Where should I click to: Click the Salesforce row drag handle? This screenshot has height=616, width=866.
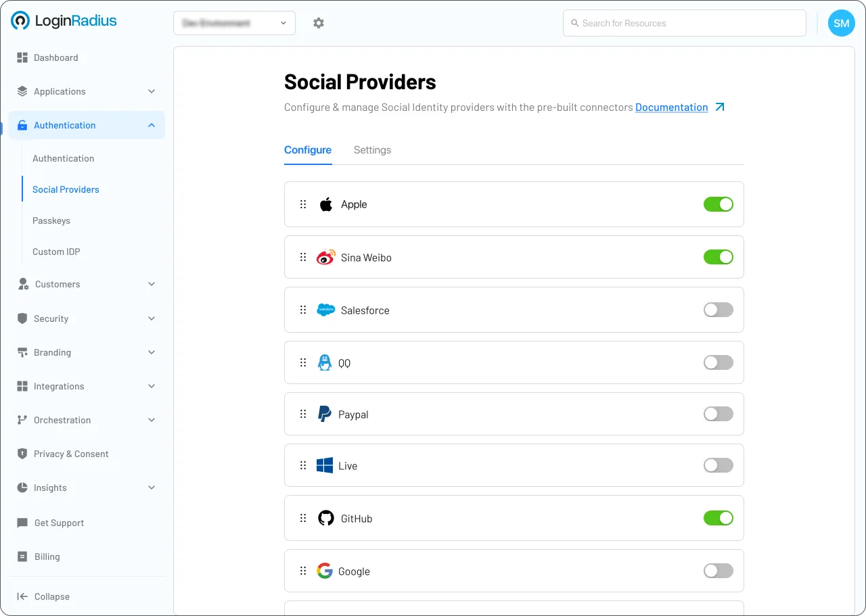click(x=303, y=310)
